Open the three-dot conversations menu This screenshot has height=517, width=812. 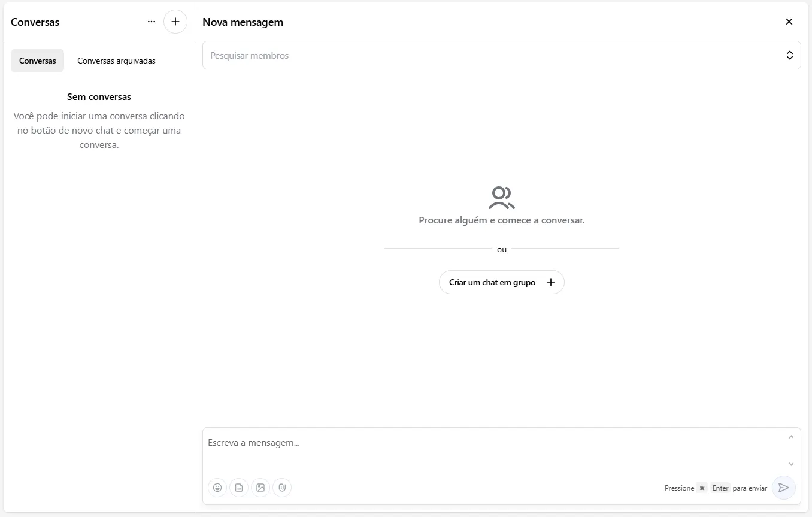point(152,22)
